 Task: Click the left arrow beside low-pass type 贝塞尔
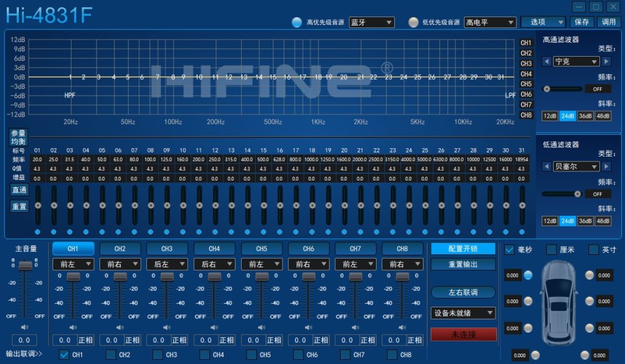tap(546, 166)
